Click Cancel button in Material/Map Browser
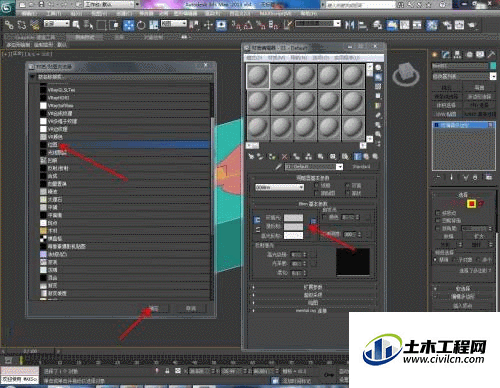 [191, 309]
